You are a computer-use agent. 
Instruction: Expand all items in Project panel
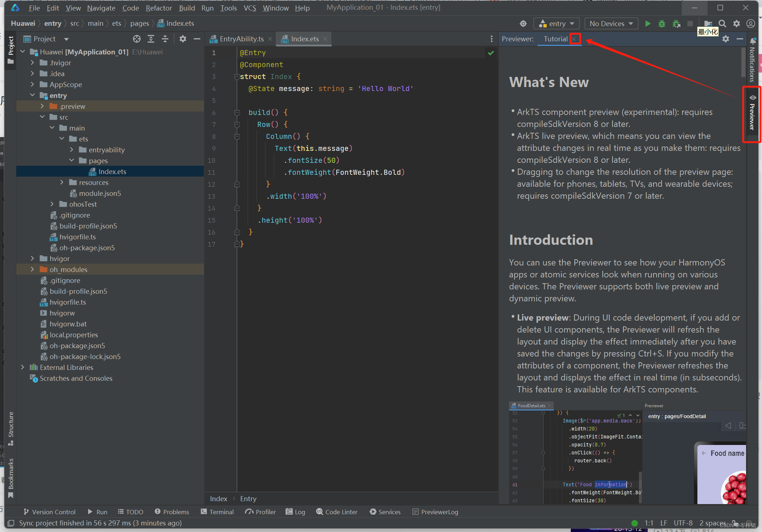click(151, 39)
